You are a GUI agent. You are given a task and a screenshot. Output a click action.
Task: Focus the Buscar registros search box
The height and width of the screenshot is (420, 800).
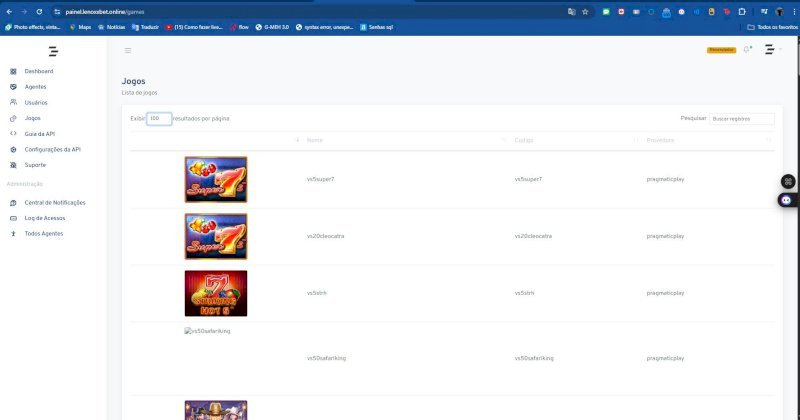(742, 118)
